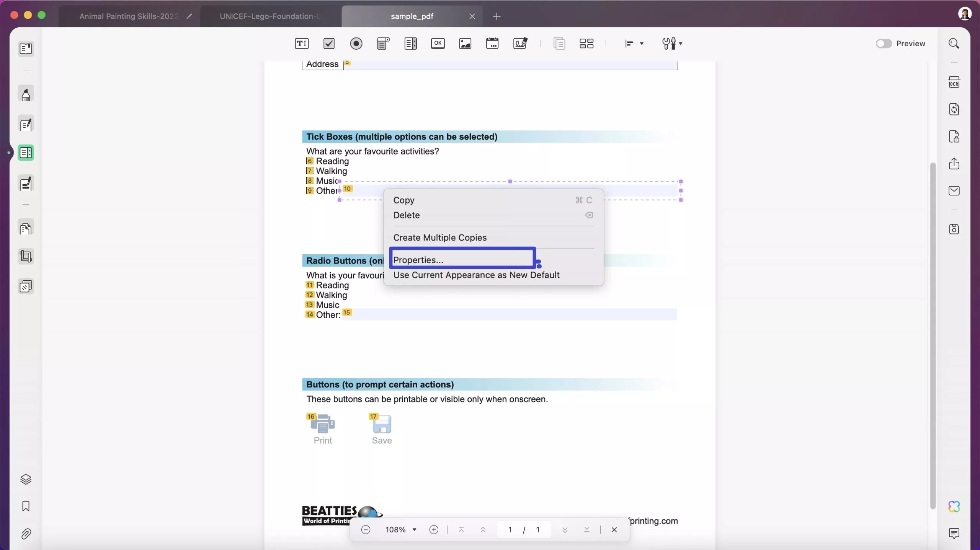Screen dimensions: 980x550
Task: Select the Radio Button field tool
Action: (356, 43)
